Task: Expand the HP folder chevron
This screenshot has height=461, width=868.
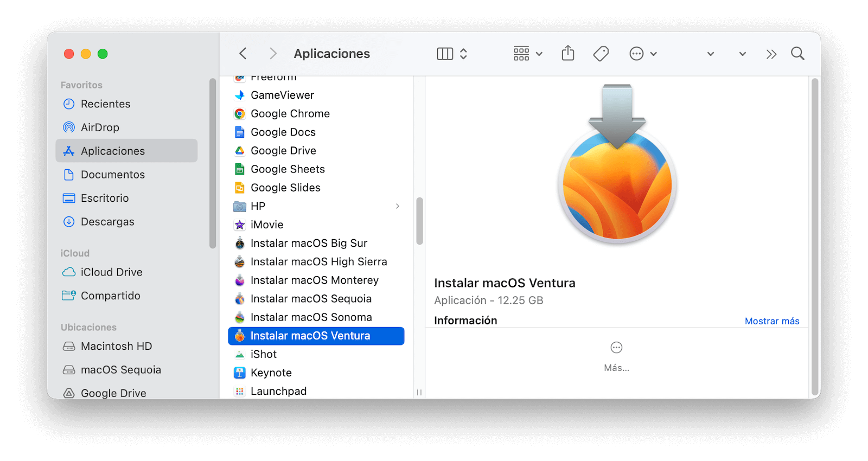Action: coord(398,206)
